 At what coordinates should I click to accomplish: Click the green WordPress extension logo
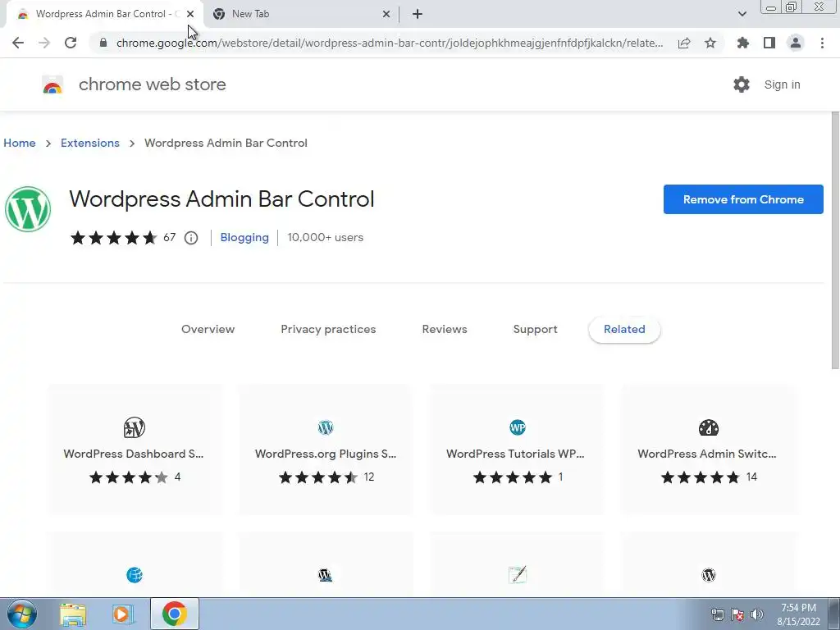pos(28,209)
